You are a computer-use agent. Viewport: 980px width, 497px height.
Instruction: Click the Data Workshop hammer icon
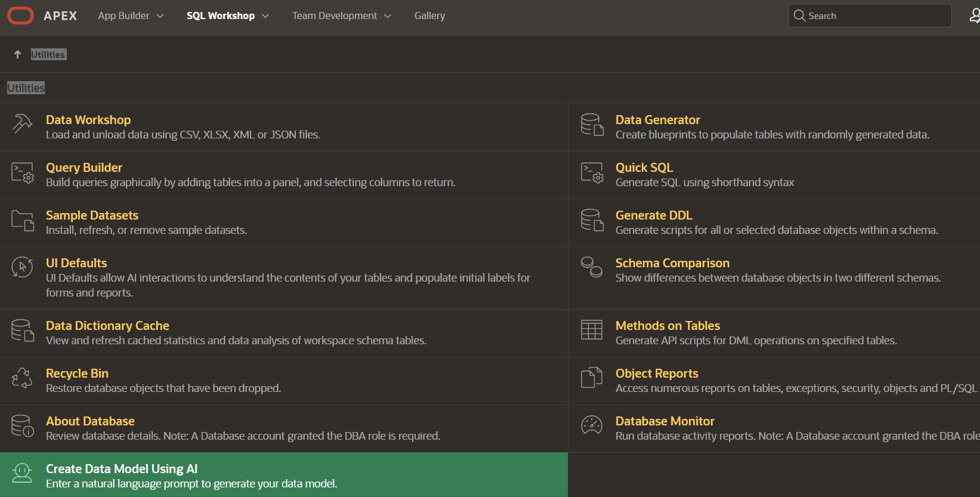[22, 124]
